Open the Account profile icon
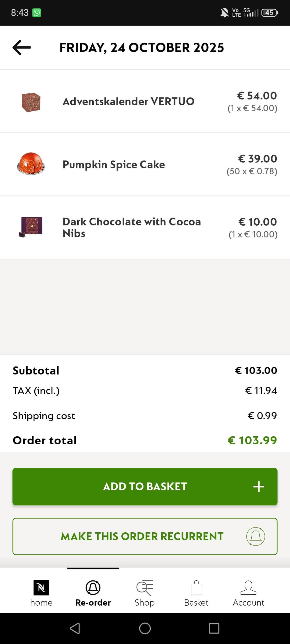Image resolution: width=290 pixels, height=644 pixels. 248,588
